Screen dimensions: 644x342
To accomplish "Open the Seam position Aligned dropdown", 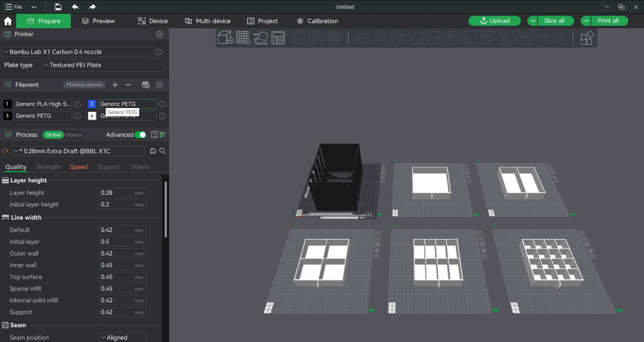I will coord(122,337).
